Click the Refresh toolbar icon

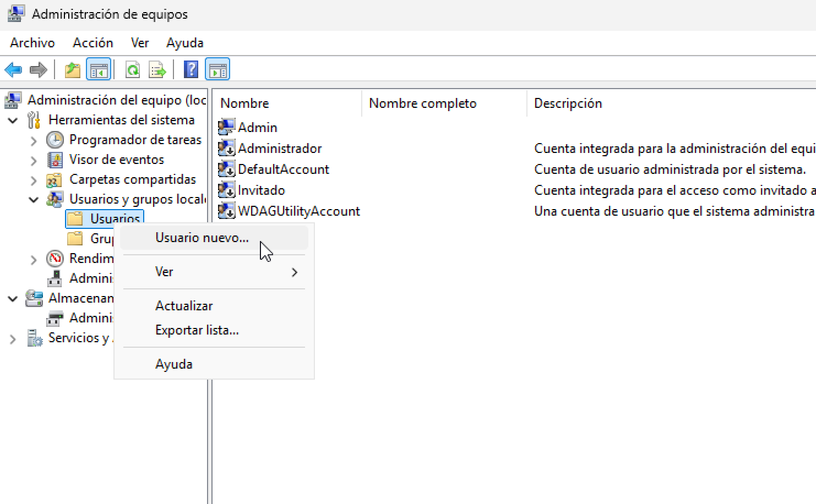click(133, 70)
